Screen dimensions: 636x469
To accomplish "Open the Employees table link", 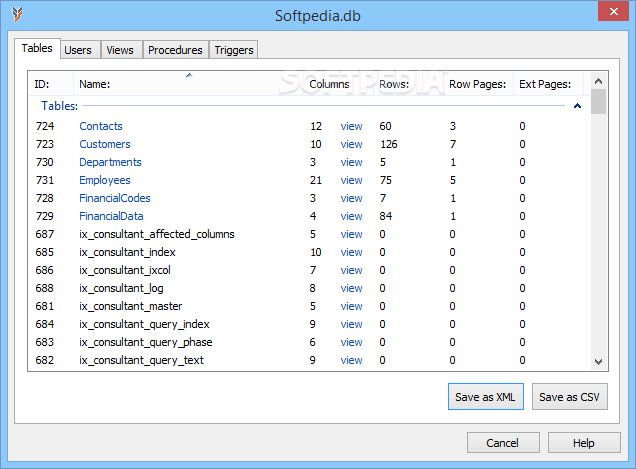I will tap(105, 180).
